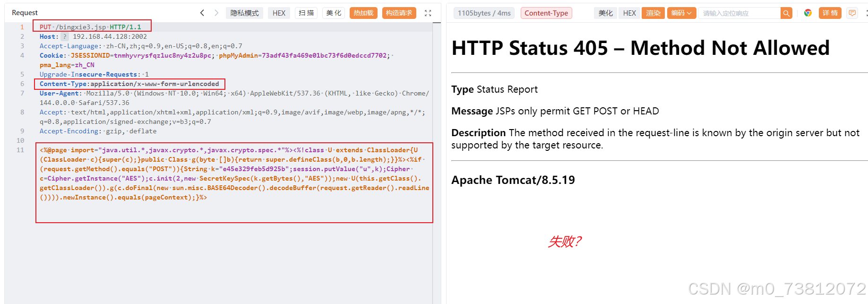Click line number 11 in the request gutter
868x304 pixels.
(x=20, y=150)
